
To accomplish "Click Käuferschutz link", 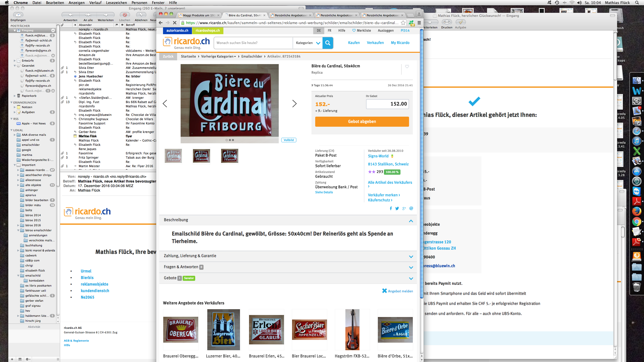I will click(380, 200).
